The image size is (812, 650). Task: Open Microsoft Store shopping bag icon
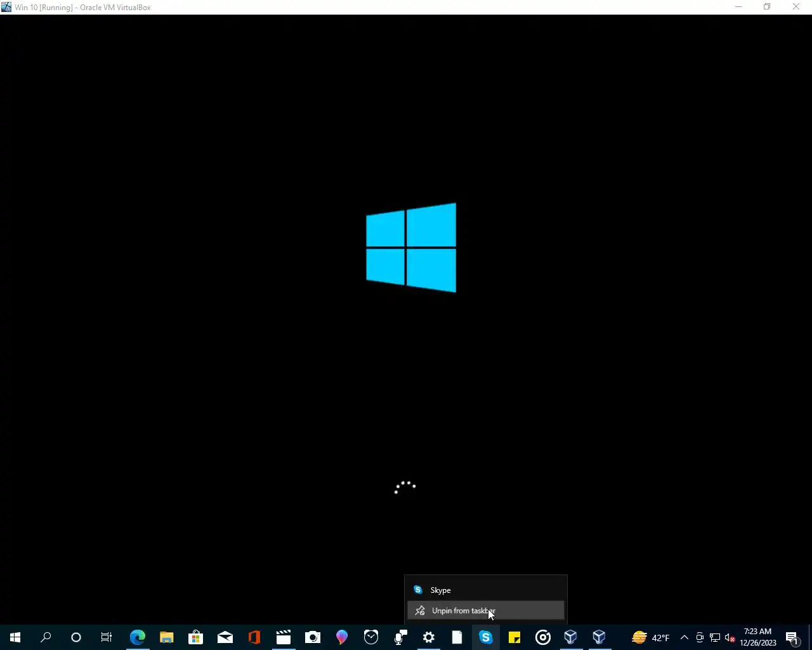tap(195, 637)
